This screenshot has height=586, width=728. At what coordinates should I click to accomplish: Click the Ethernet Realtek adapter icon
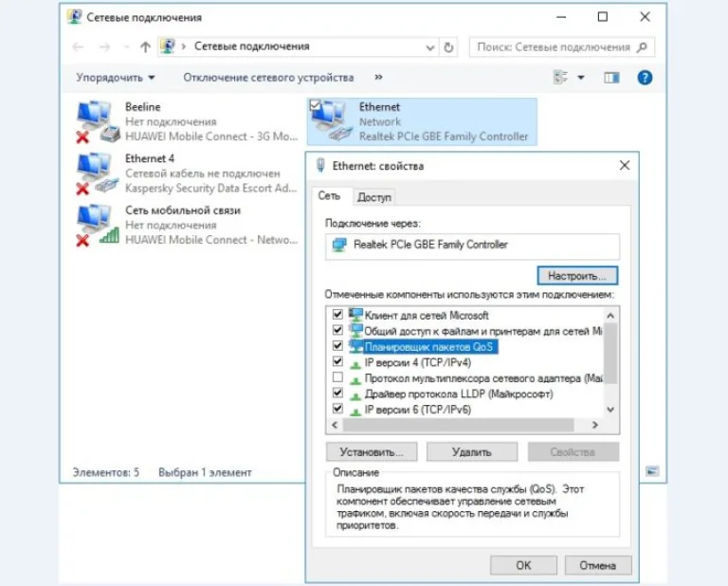pos(332,121)
